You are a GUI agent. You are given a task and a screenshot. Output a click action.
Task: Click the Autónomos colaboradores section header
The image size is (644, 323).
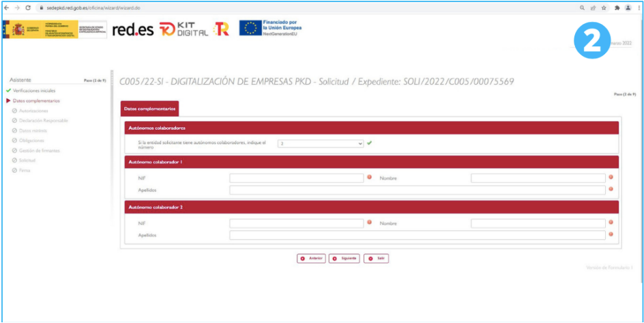click(371, 128)
